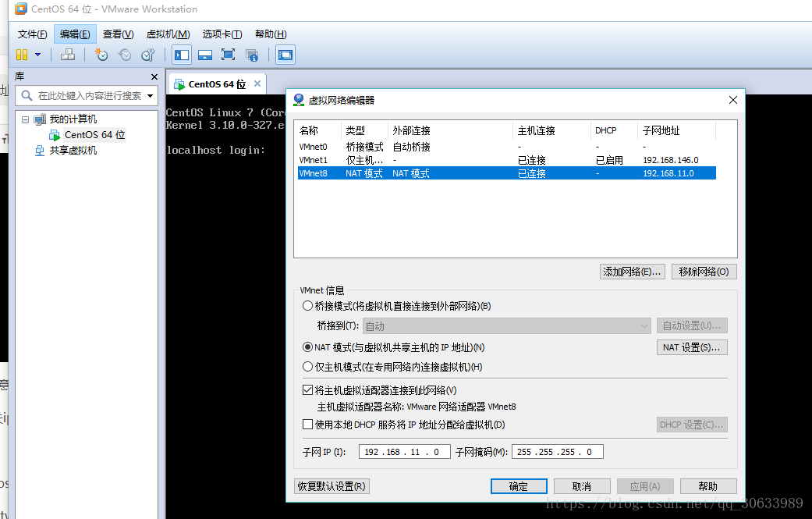Click the library search input field

[x=86, y=96]
